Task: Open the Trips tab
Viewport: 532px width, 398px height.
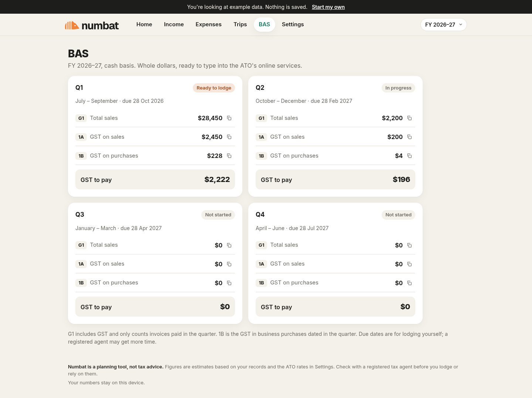Action: click(x=240, y=24)
